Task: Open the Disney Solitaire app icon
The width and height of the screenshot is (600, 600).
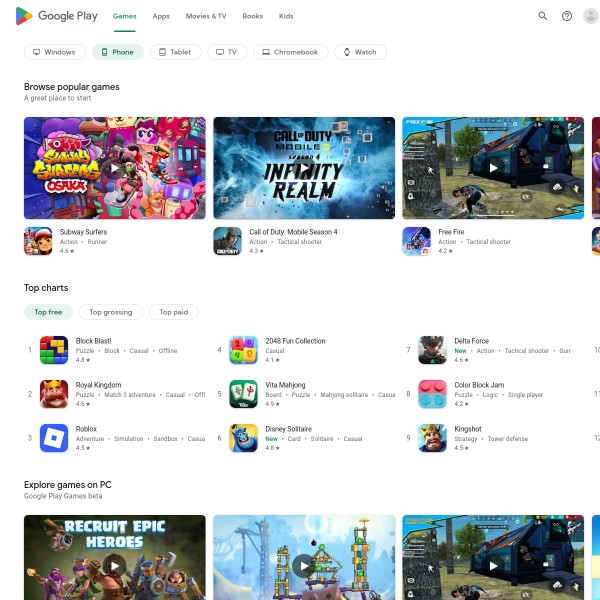Action: point(243,438)
